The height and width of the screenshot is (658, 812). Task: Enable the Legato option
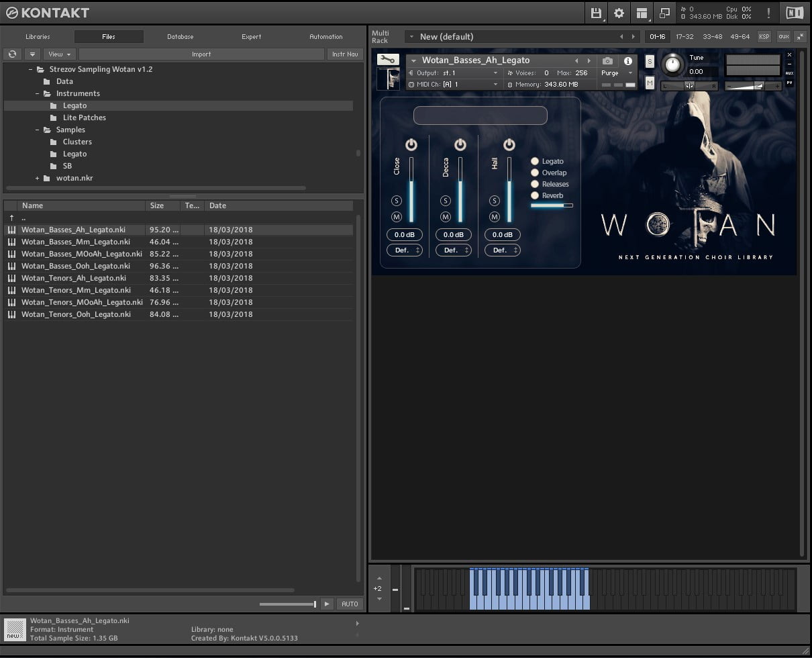coord(535,161)
